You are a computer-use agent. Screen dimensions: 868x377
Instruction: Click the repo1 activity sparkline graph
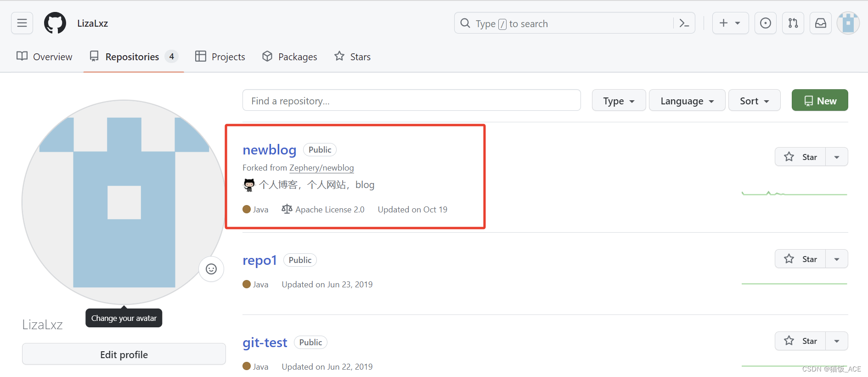click(x=794, y=284)
